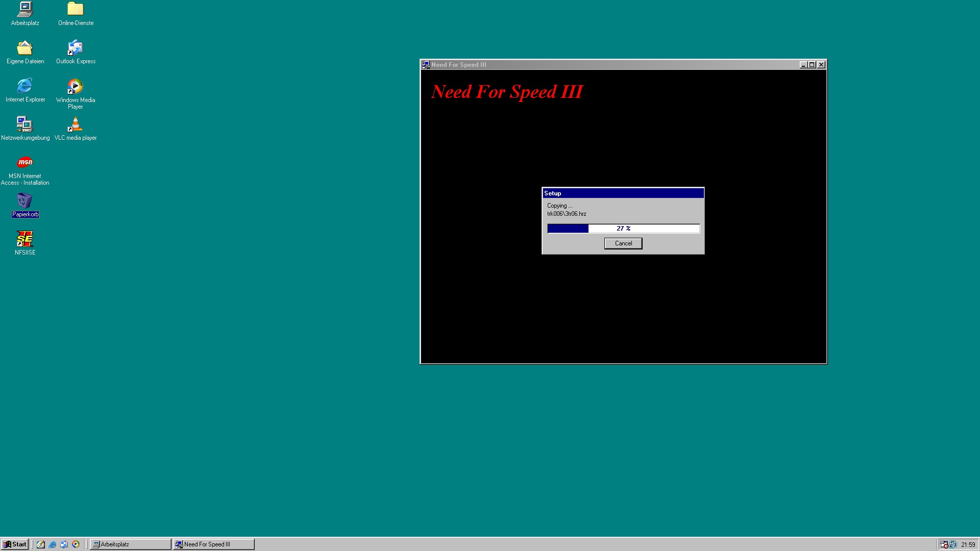The image size is (980, 551).
Task: Select the Eigene Dateien folder icon
Action: pos(24,48)
